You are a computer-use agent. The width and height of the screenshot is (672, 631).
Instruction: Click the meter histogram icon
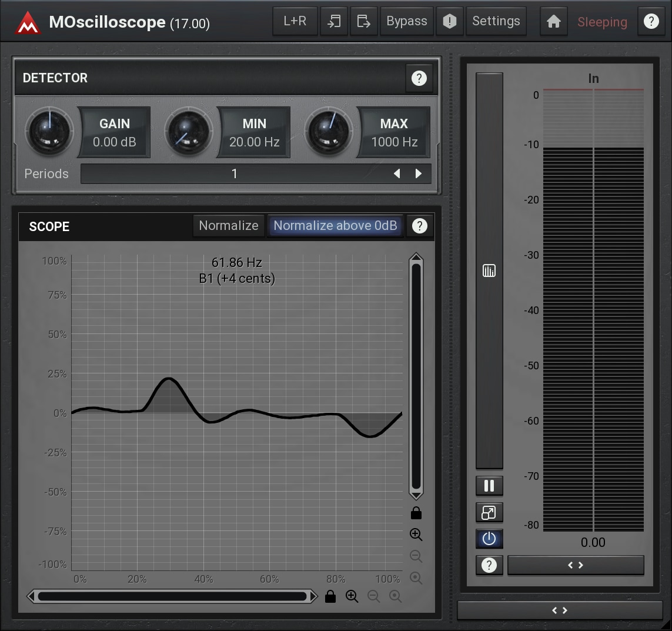(489, 271)
